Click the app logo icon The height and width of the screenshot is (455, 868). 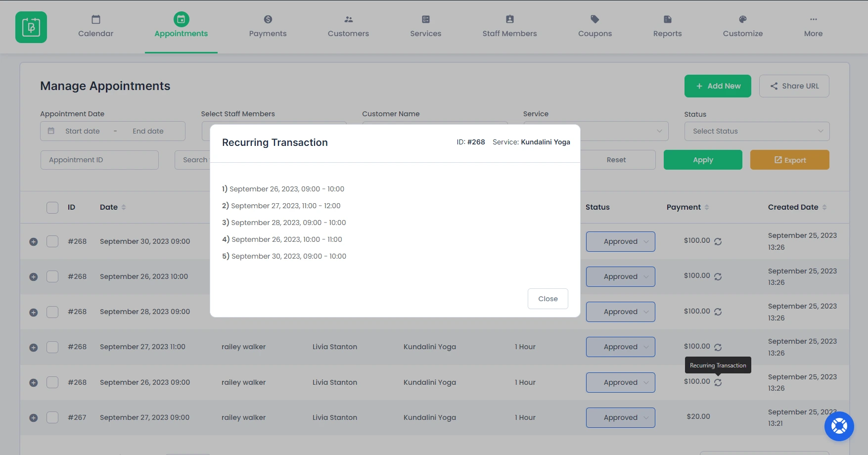pos(31,27)
